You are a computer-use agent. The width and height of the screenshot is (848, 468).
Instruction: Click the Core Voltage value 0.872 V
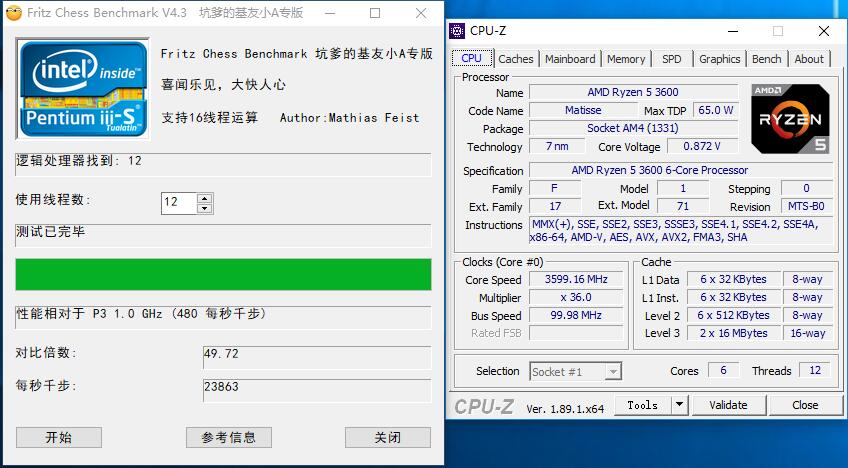[702, 146]
